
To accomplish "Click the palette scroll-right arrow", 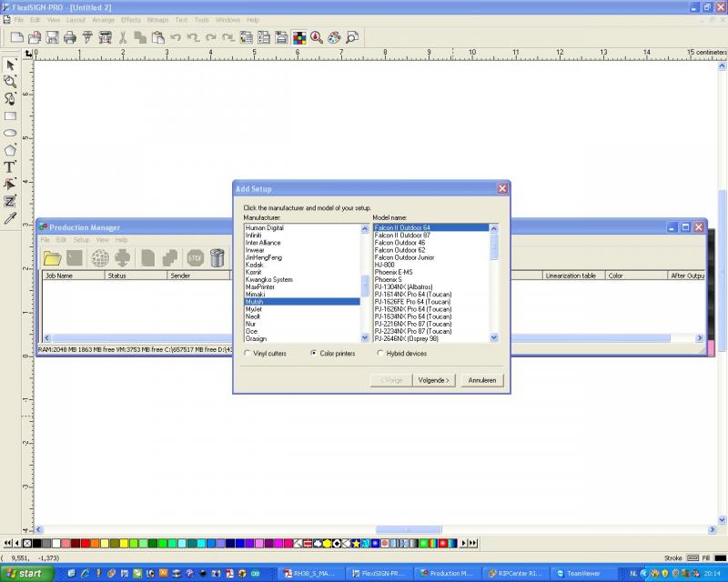I will pyautogui.click(x=463, y=543).
